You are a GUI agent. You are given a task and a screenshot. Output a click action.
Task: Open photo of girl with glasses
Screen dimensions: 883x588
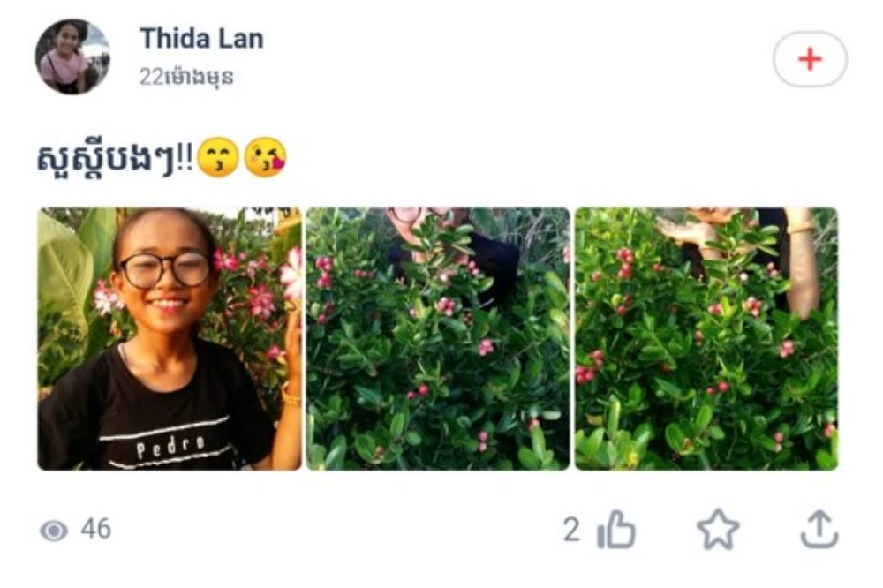[170, 338]
